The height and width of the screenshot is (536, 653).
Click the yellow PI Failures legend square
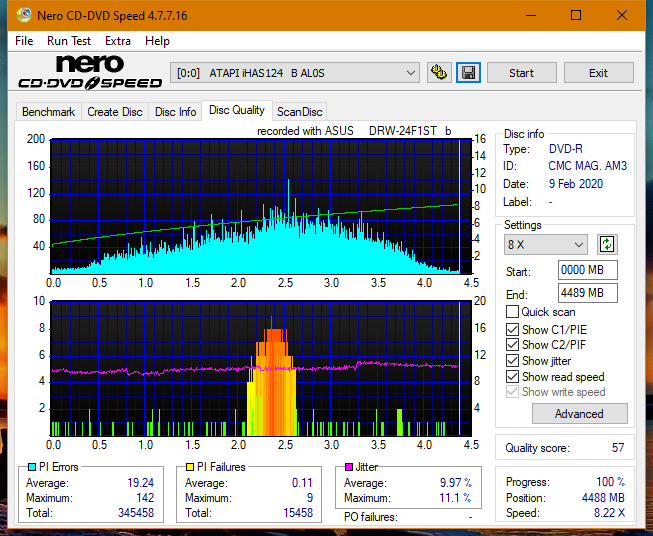click(x=189, y=467)
